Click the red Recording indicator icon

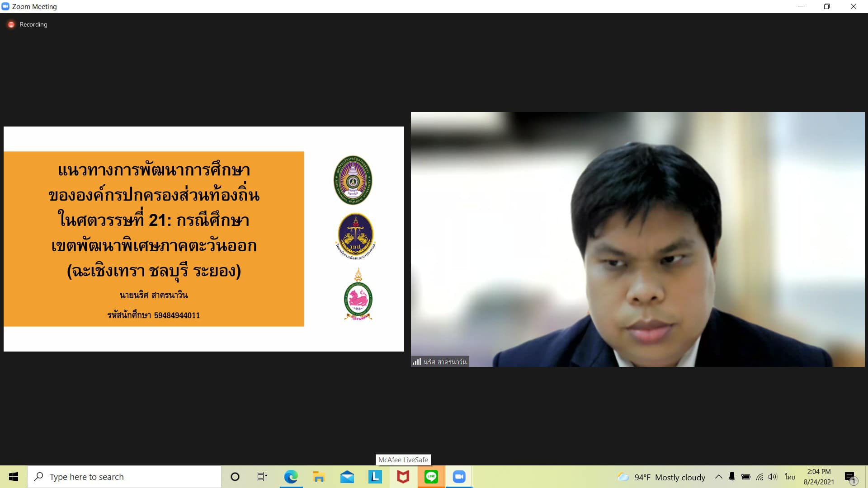[11, 24]
